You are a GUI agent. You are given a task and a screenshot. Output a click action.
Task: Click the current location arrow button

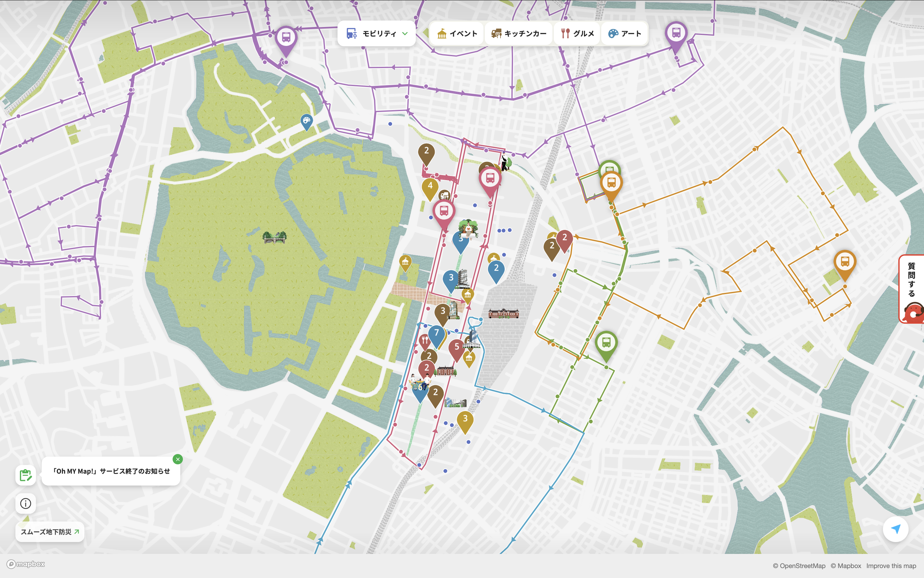895,529
